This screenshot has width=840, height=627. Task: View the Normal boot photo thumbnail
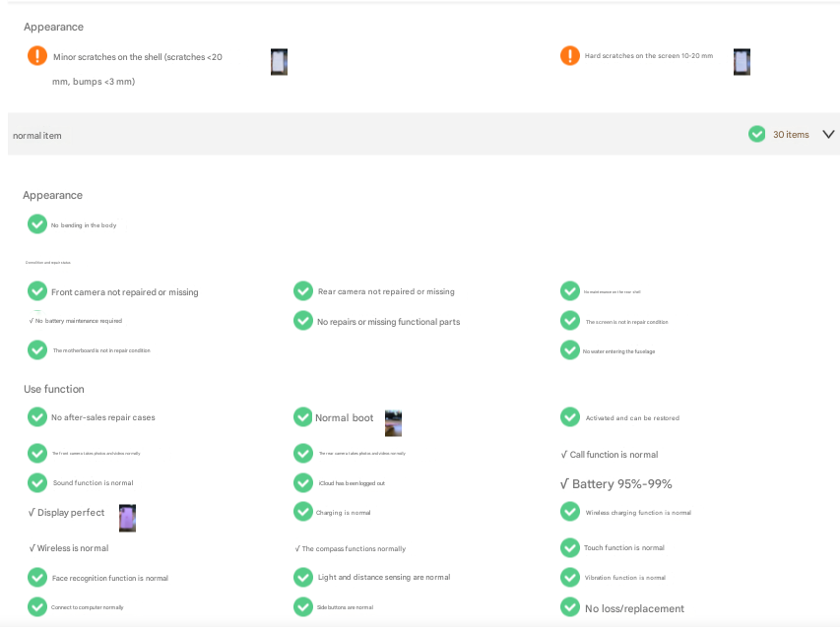(x=393, y=423)
